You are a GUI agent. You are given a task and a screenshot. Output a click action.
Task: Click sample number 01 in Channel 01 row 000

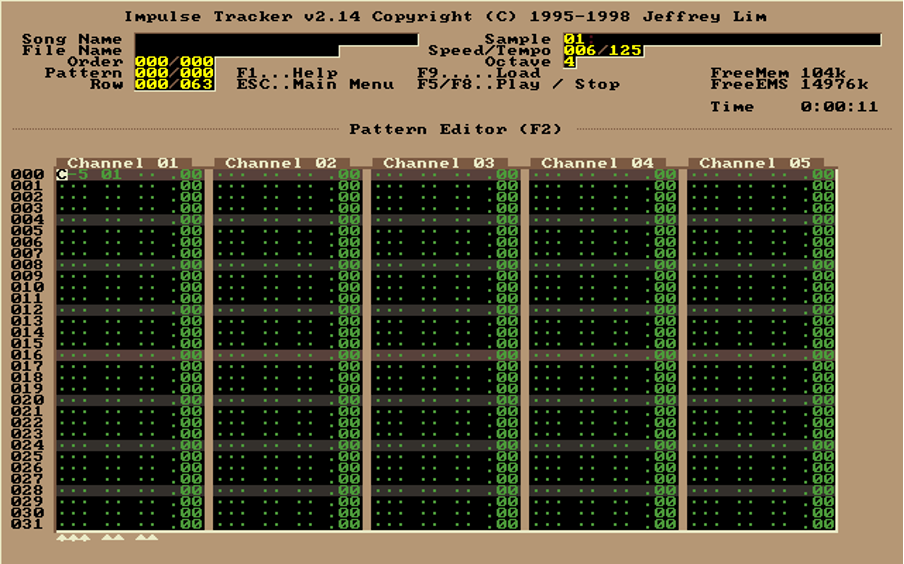click(112, 174)
